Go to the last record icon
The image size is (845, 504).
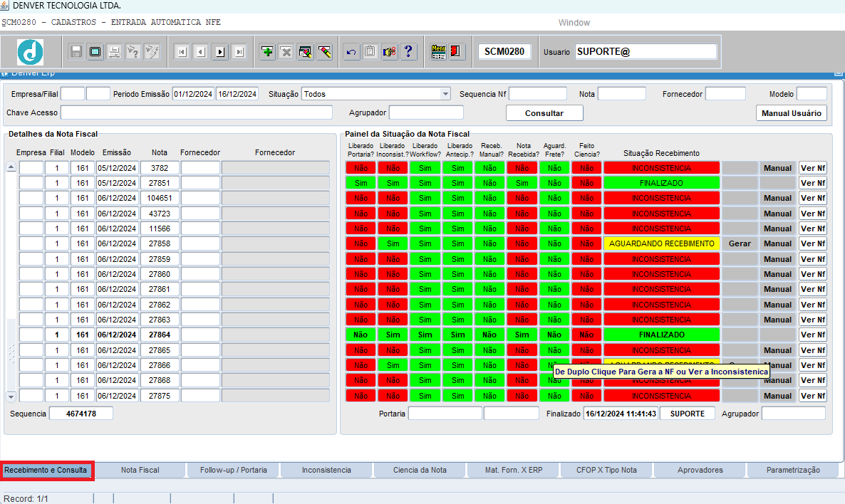click(x=239, y=52)
